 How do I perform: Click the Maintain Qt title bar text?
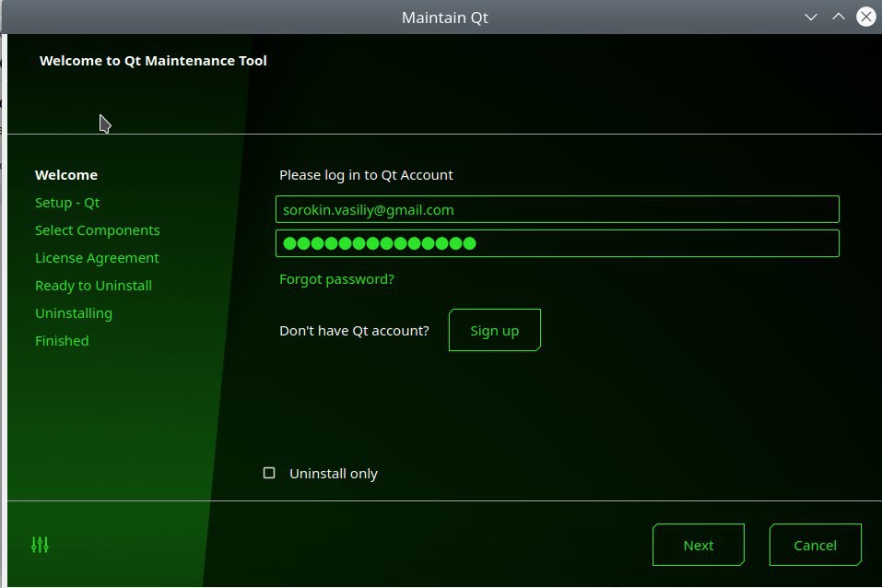point(445,18)
